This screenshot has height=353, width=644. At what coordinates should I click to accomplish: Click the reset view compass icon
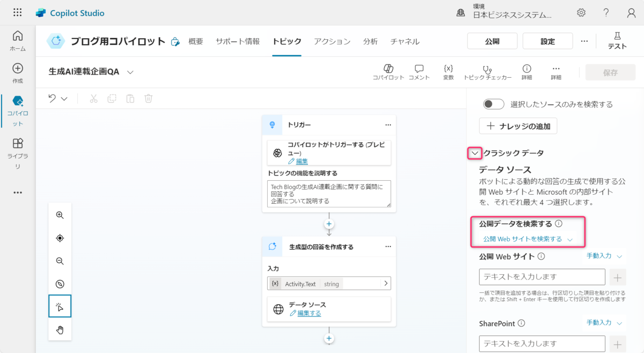pos(60,284)
